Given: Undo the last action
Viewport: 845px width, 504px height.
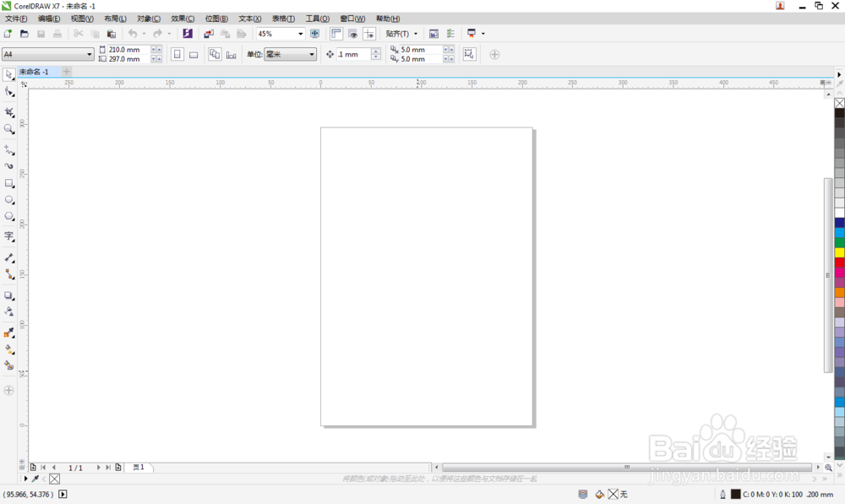Looking at the screenshot, I should pyautogui.click(x=133, y=33).
